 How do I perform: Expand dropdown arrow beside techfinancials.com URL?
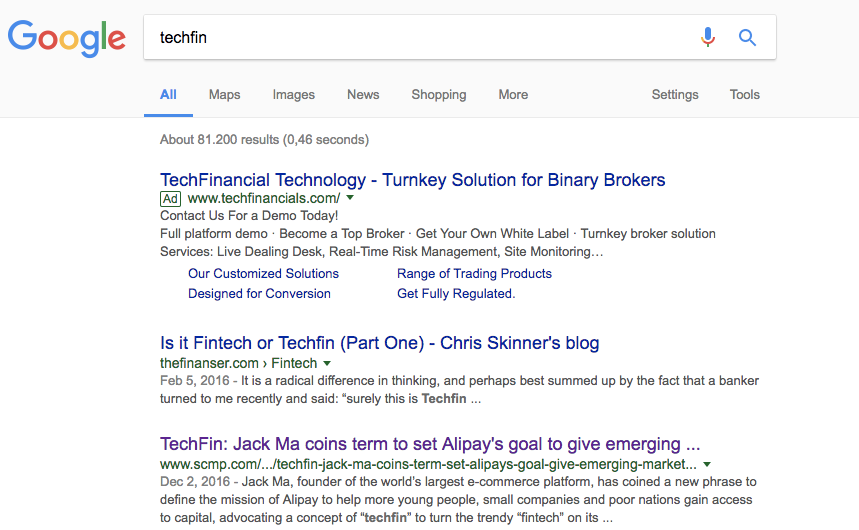tap(350, 198)
